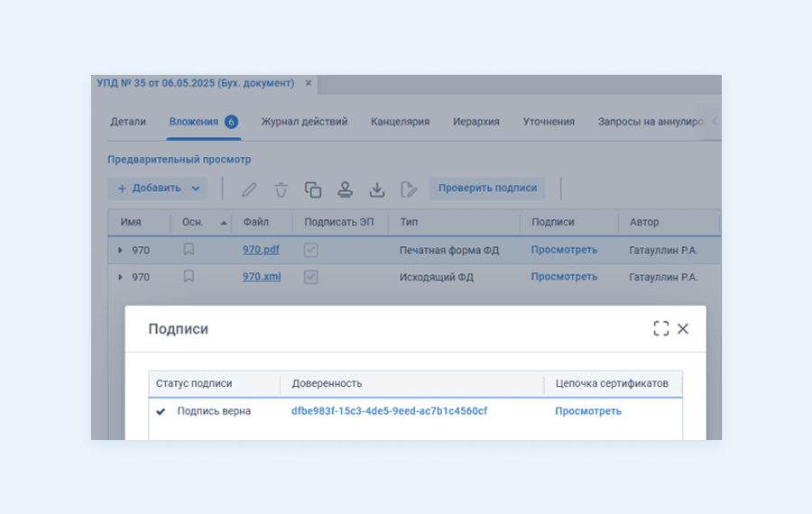The width and height of the screenshot is (812, 514).
Task: Click Доверенность column header
Action: (327, 383)
